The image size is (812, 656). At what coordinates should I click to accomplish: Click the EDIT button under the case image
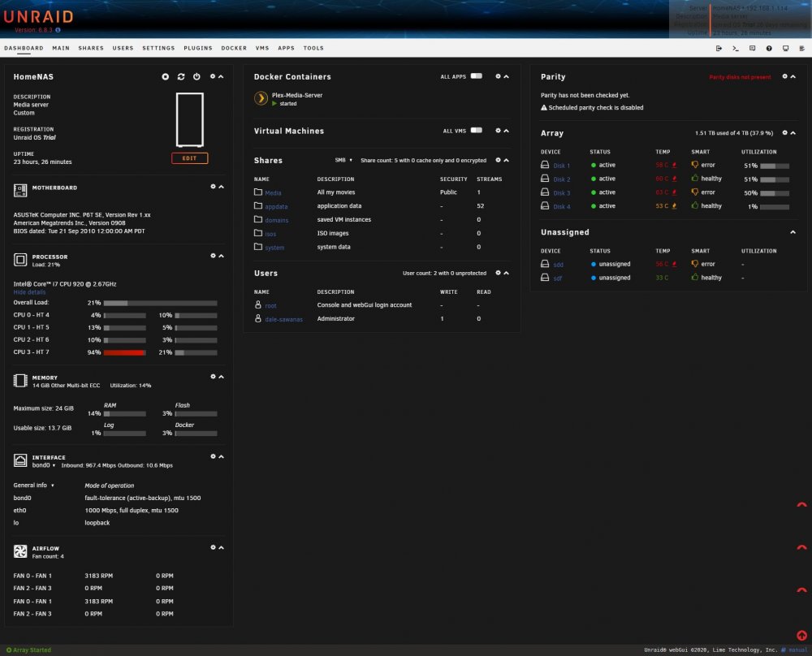coord(189,158)
